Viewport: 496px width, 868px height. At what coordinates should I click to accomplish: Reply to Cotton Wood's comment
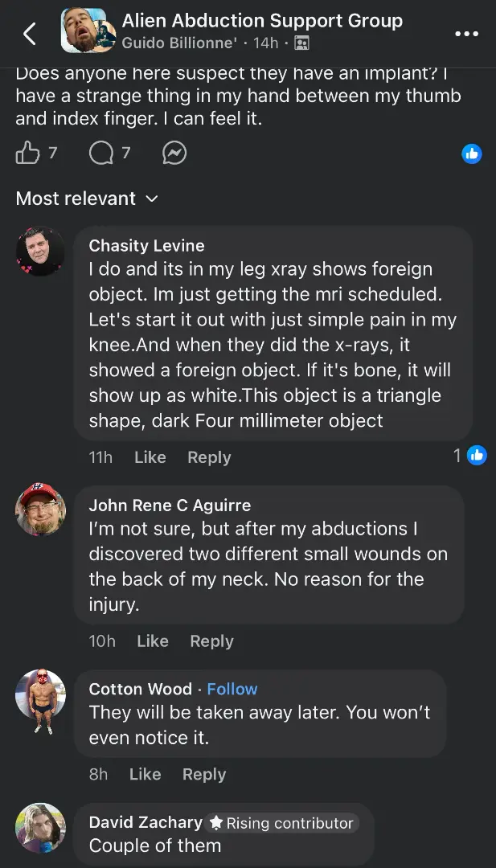pos(204,774)
